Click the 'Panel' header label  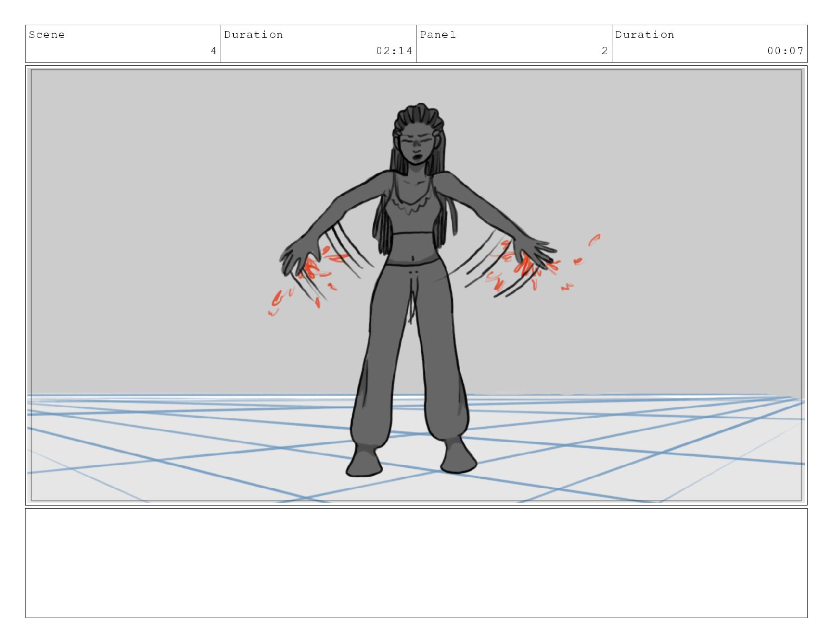coord(438,35)
